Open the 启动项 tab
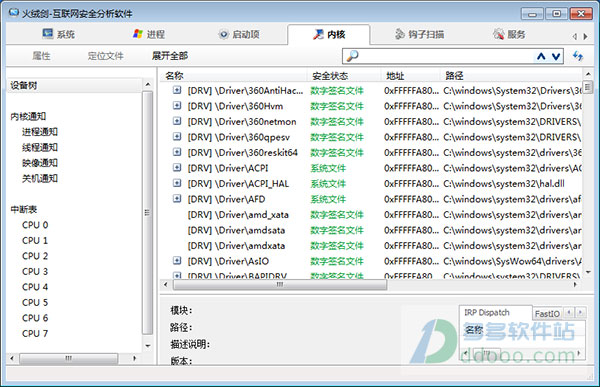The width and height of the screenshot is (600, 387). 239,34
